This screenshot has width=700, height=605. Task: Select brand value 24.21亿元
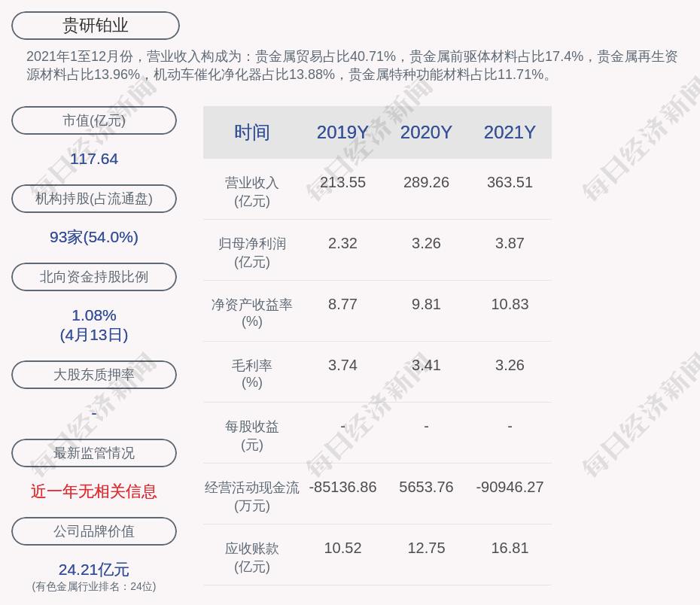pyautogui.click(x=94, y=570)
